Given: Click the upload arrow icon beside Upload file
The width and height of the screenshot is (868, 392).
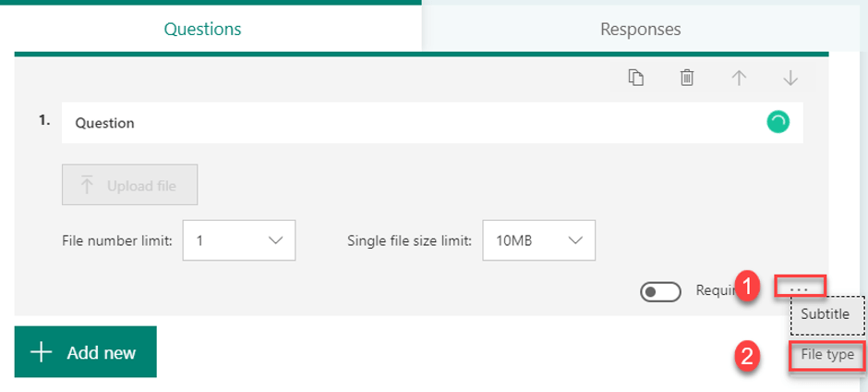Looking at the screenshot, I should [87, 186].
